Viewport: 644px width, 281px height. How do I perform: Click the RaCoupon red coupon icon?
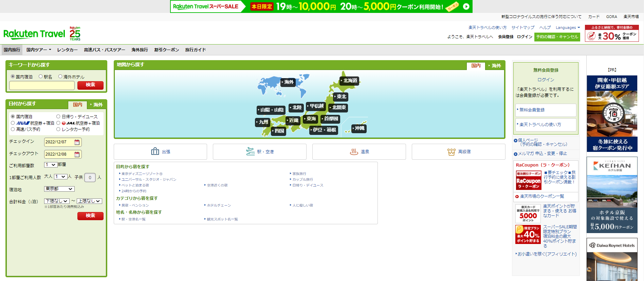coord(528,180)
